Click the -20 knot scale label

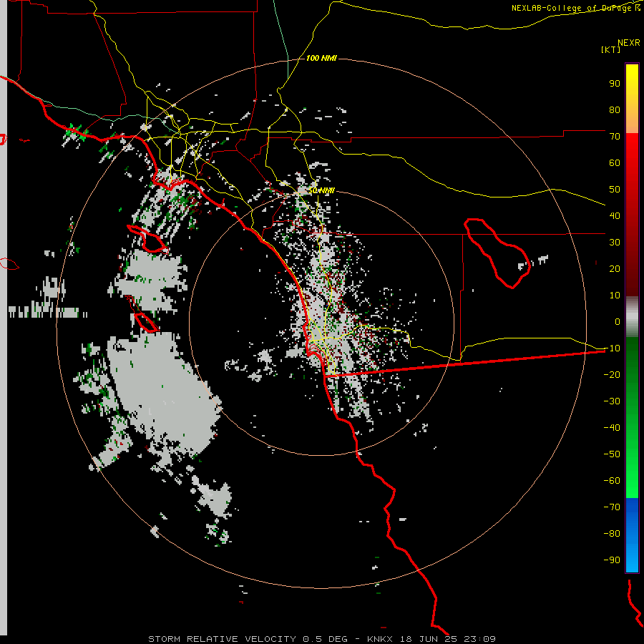612,375
